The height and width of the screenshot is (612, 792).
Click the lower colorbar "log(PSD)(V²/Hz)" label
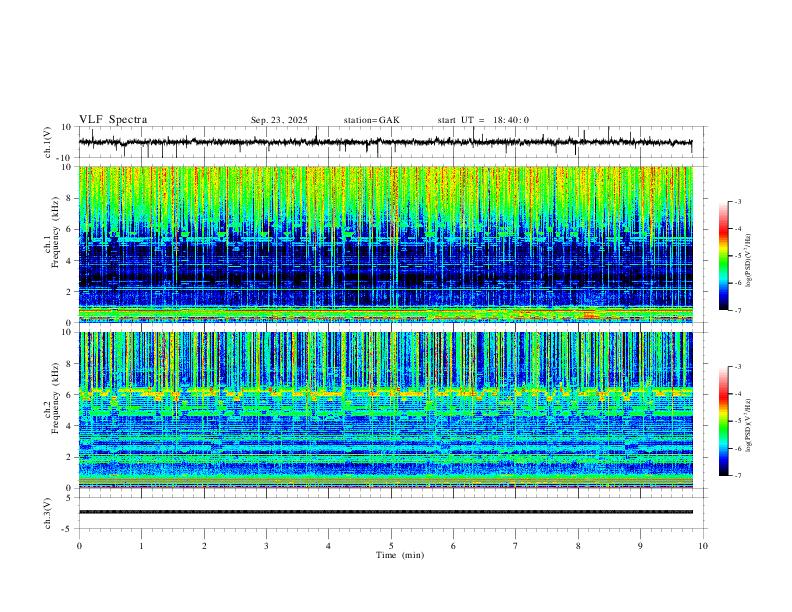[749, 426]
